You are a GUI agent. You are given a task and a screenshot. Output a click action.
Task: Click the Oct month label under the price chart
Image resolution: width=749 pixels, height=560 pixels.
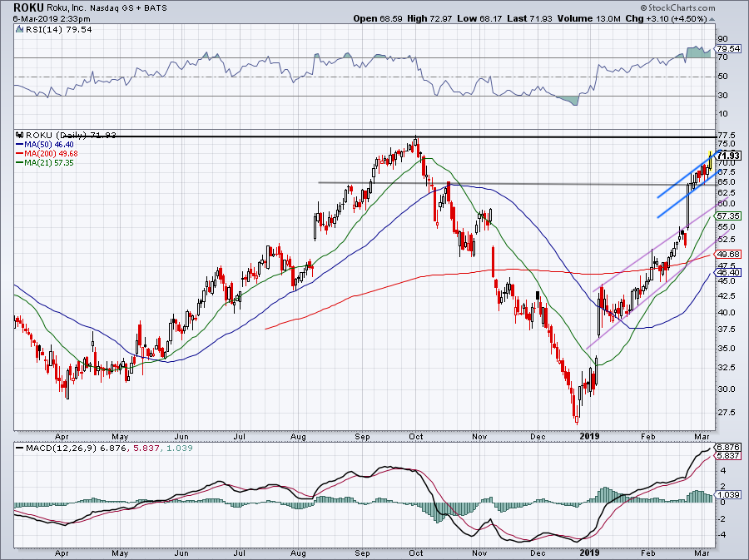pyautogui.click(x=416, y=436)
